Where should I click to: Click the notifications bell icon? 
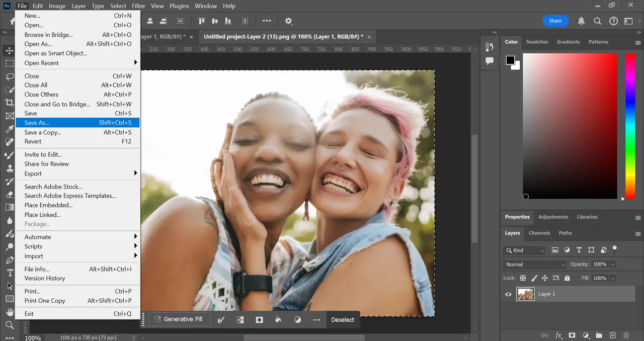(x=581, y=21)
